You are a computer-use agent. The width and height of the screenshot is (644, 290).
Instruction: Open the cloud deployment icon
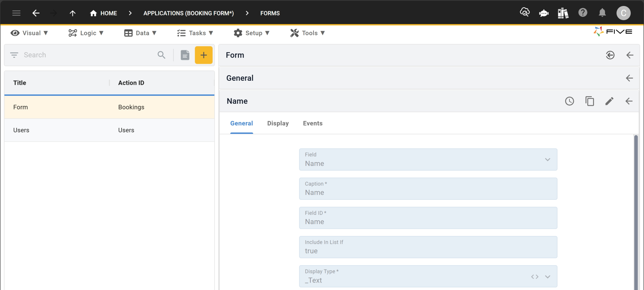click(525, 13)
